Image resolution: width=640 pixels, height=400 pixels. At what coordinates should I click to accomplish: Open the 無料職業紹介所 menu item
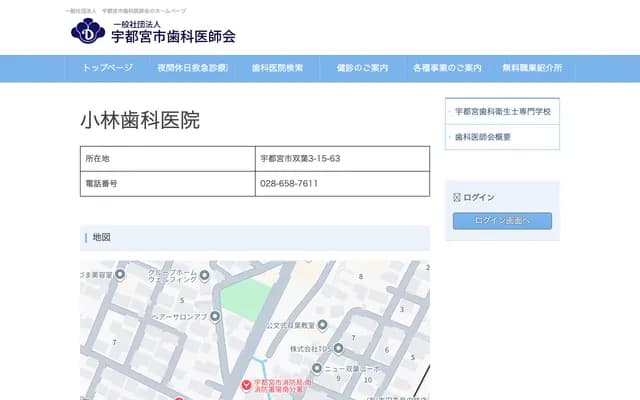(x=532, y=68)
